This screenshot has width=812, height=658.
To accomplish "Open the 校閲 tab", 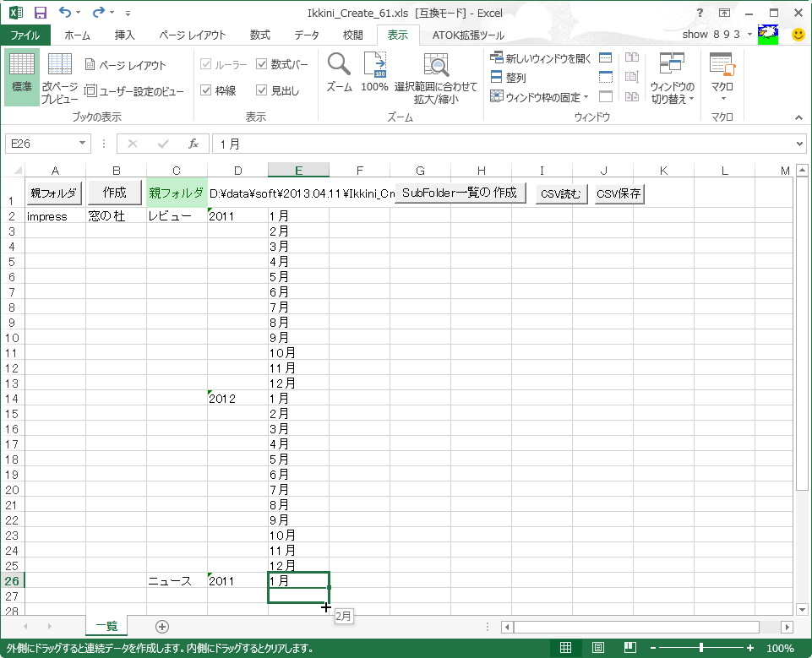I will tap(353, 35).
